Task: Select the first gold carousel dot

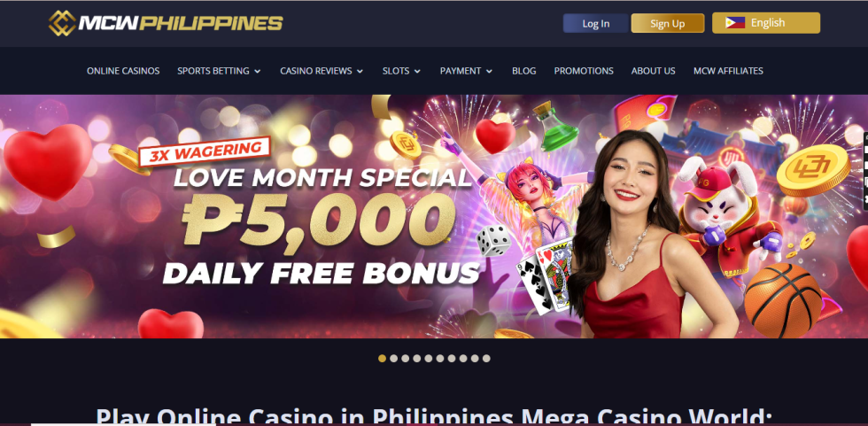Action: point(382,359)
